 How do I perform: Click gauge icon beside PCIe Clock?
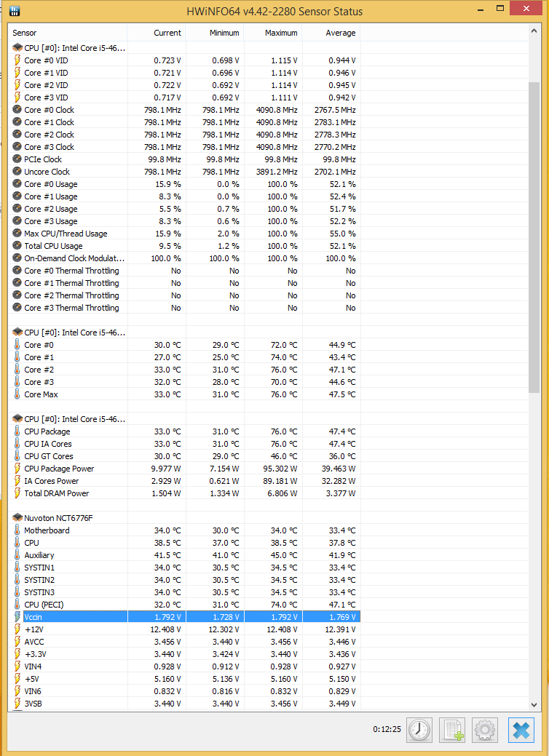coord(17,159)
